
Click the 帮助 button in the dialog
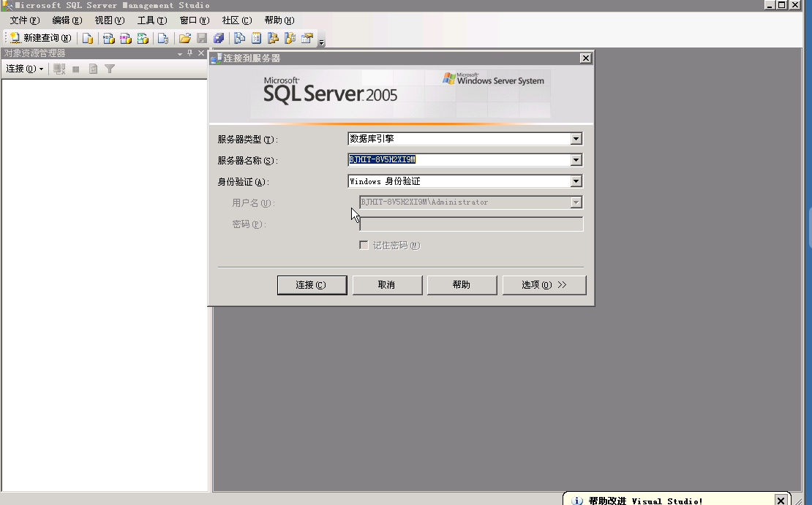[x=462, y=285]
